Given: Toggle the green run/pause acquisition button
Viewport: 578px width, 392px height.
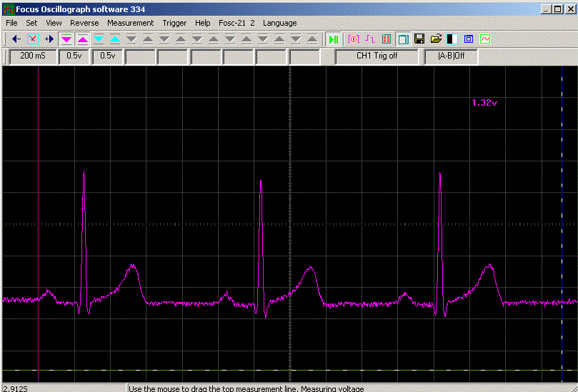Looking at the screenshot, I should pos(334,39).
